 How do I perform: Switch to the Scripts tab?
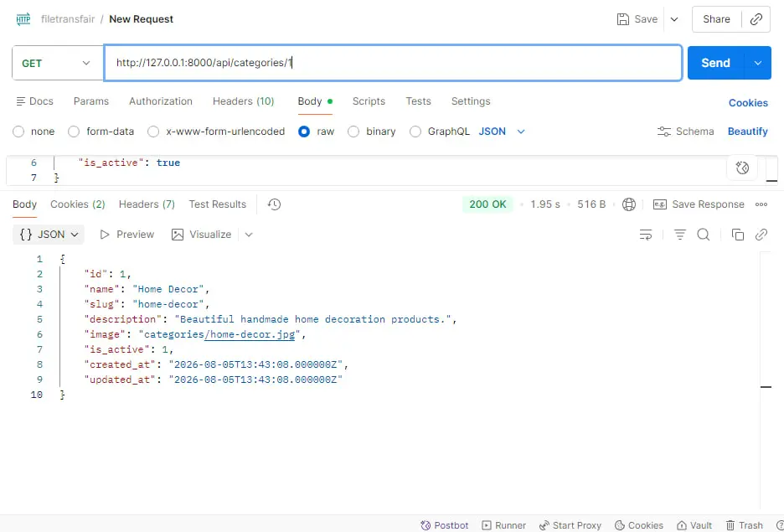[369, 101]
